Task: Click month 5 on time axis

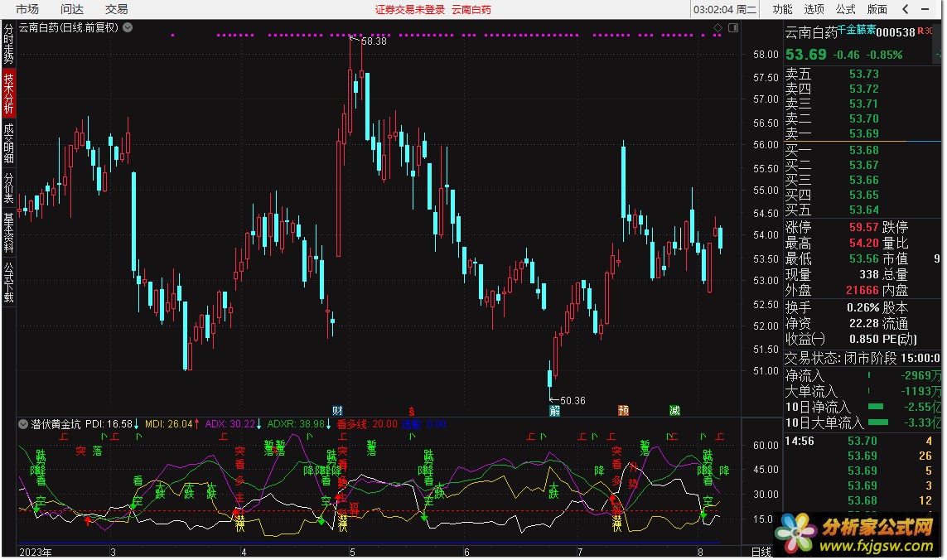Action: coord(352,553)
